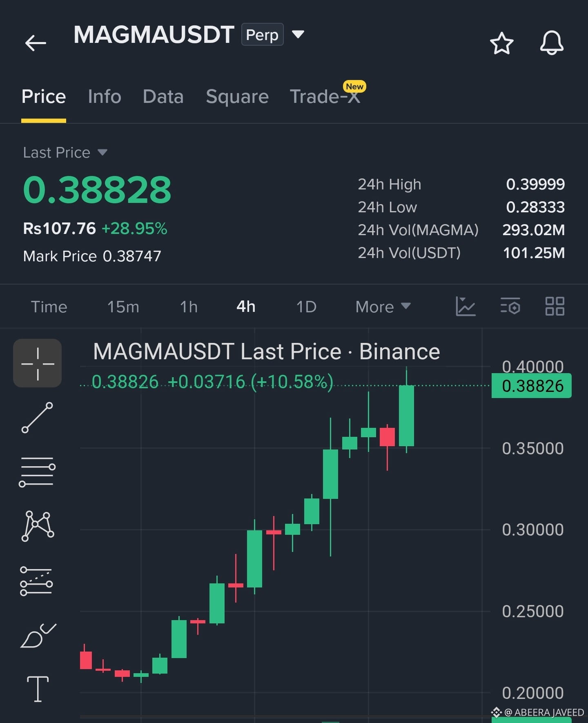Expand the MAGMAUSDT pair selector arrow
This screenshot has height=723, width=588.
[298, 34]
